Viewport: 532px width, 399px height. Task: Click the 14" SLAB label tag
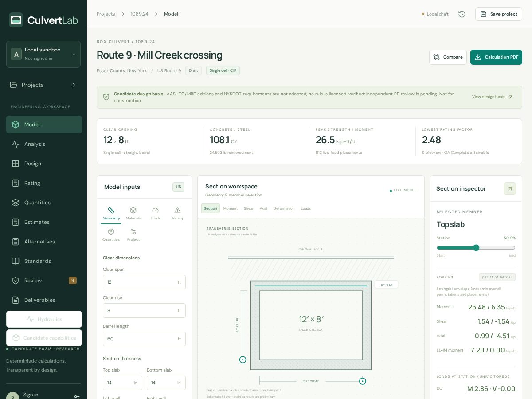pos(386,285)
